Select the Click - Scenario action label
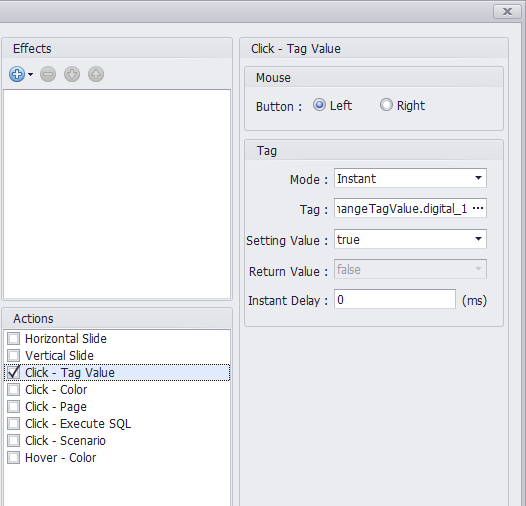The height and width of the screenshot is (506, 526). (x=65, y=441)
